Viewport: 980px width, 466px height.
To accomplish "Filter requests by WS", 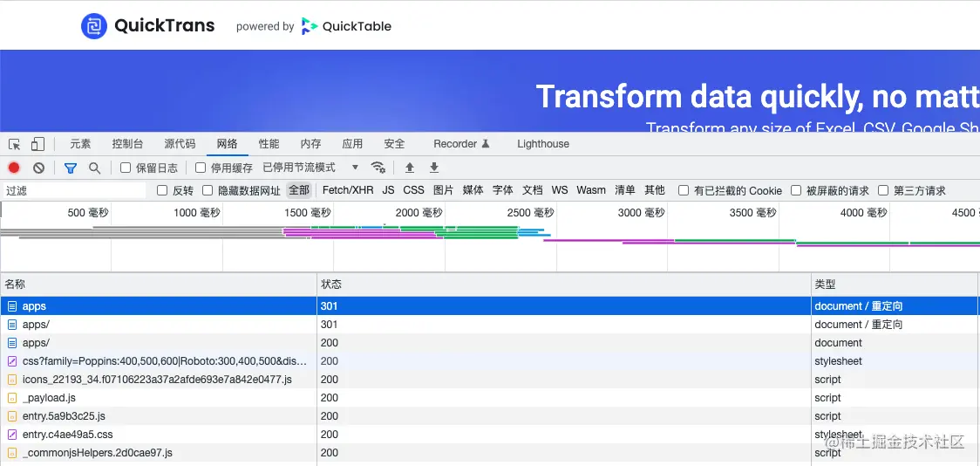I will (x=560, y=190).
